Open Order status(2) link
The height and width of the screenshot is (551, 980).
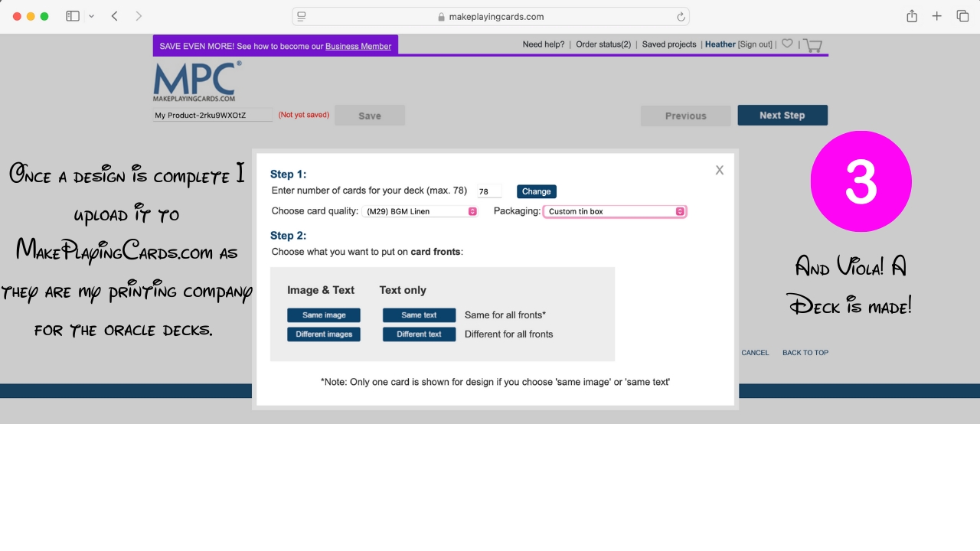click(x=603, y=44)
